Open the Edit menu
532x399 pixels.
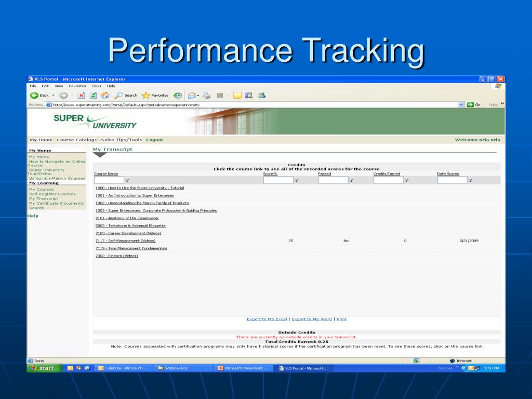coord(45,86)
